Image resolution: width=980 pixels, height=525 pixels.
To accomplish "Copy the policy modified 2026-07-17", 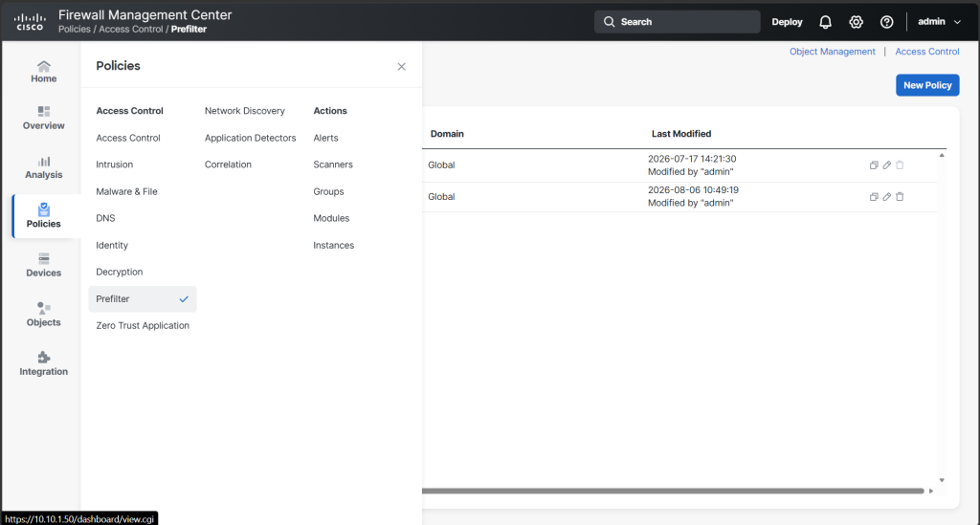I will [x=874, y=164].
